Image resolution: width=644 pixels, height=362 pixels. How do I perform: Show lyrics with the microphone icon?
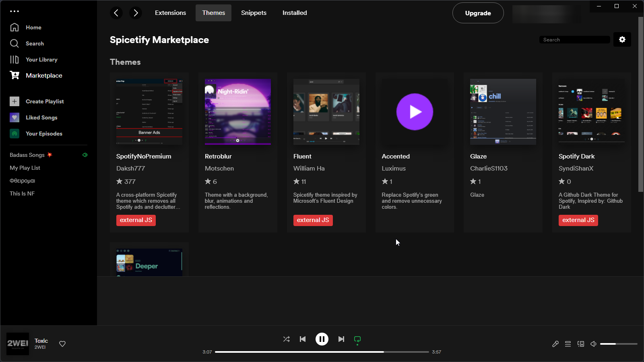555,344
